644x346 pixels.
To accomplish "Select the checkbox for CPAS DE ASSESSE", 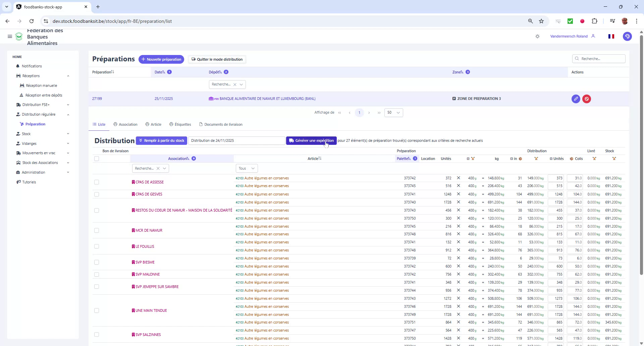I will 97,182.
